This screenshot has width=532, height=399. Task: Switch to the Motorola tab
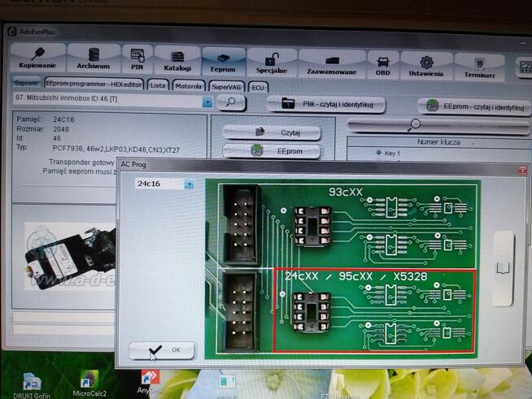pos(188,85)
